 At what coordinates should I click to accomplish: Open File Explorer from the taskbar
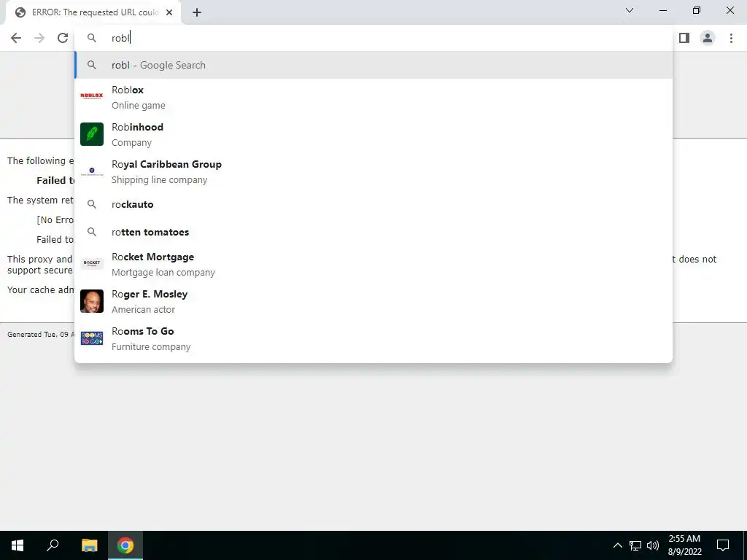[x=89, y=545]
